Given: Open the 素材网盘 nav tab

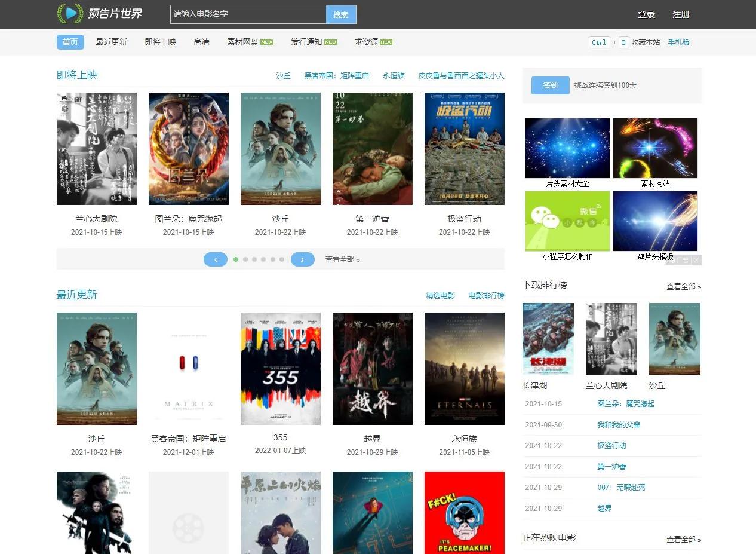Looking at the screenshot, I should tap(243, 42).
